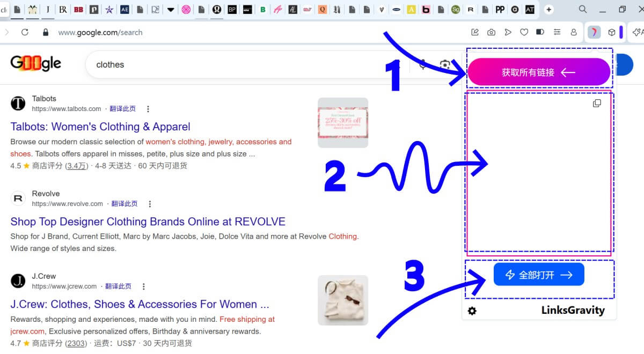Copy links using the copy icon
Screen dimensions: 644x354
(x=597, y=103)
